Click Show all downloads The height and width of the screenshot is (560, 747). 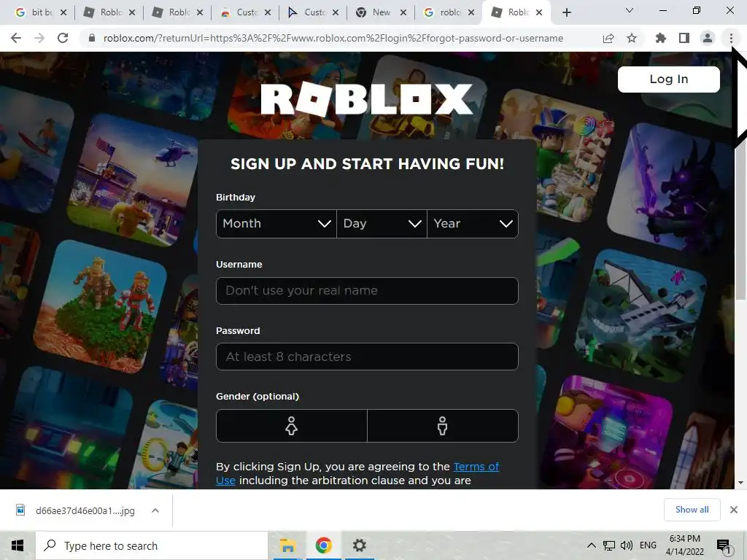692,510
